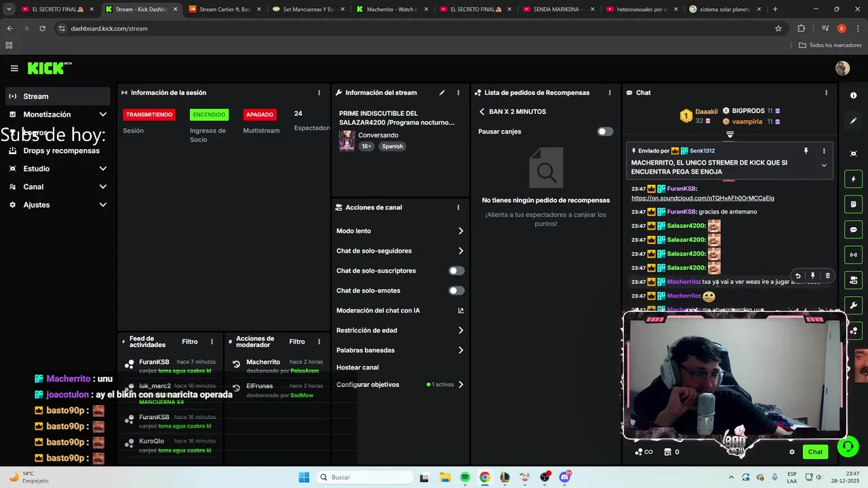Toggle the Pausar canjes switch

click(605, 131)
